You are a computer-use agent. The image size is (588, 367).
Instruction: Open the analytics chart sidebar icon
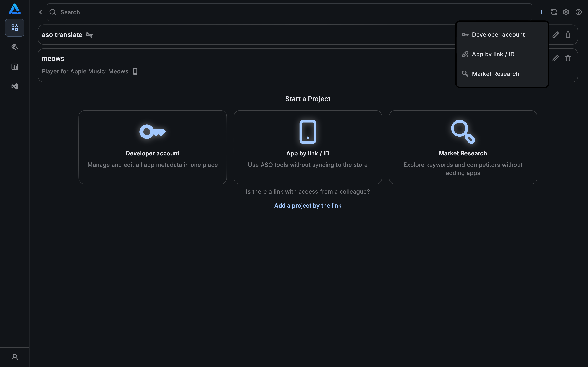(14, 67)
